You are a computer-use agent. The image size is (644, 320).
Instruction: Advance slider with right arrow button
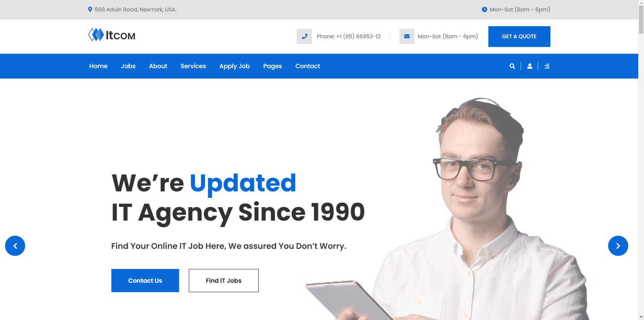pos(618,246)
